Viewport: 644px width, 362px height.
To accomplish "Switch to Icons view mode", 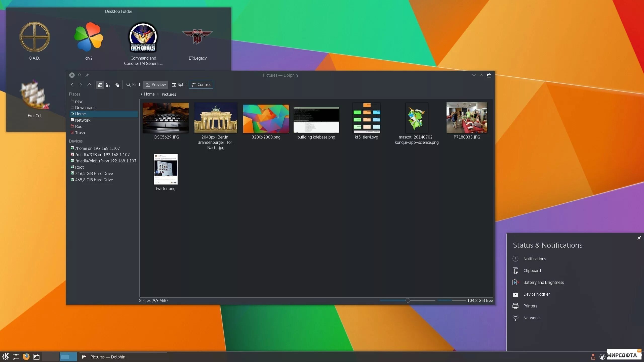I will pyautogui.click(x=100, y=85).
